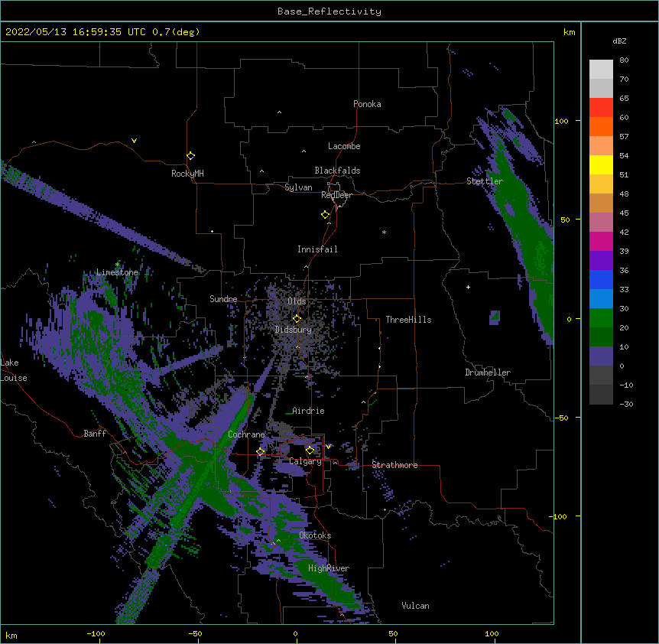Viewport: 659px width, 644px height.
Task: Click the Ponoka city label
Action: 367,104
